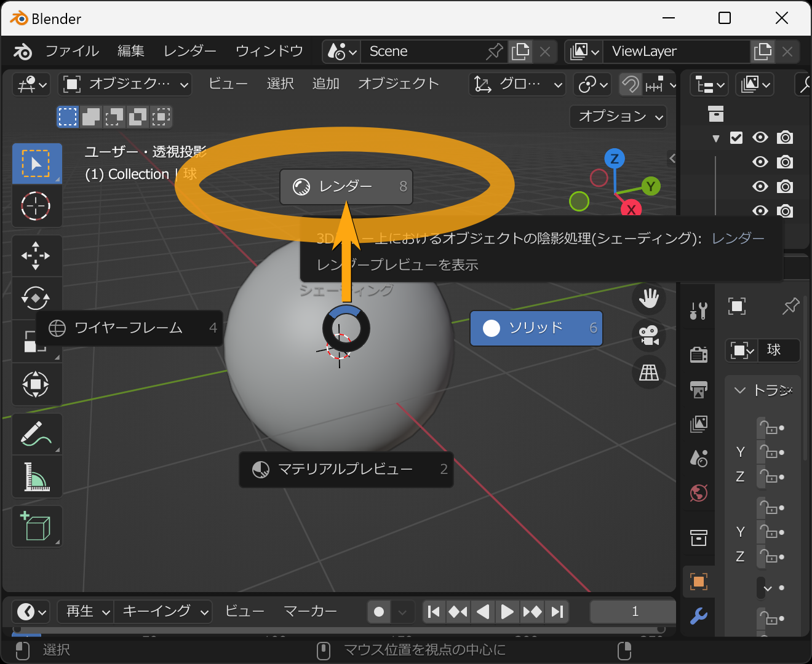Open the viewport Add menu
This screenshot has height=664, width=812.
325,84
